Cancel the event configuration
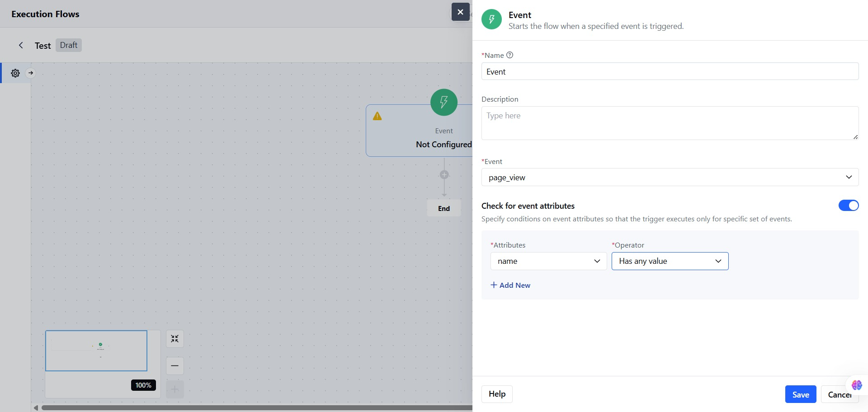The width and height of the screenshot is (868, 412). (x=840, y=394)
